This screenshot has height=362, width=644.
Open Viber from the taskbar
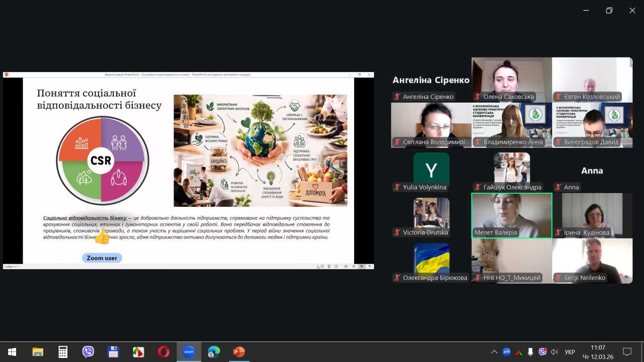pyautogui.click(x=88, y=352)
